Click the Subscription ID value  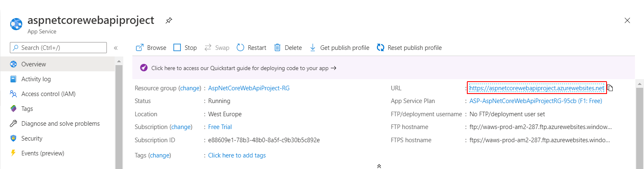coord(264,140)
